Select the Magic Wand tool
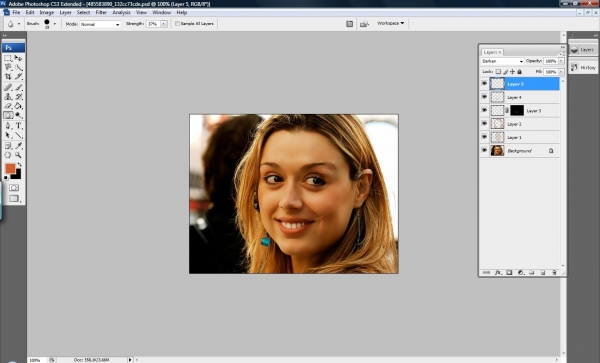This screenshot has height=363, width=600. click(x=18, y=67)
